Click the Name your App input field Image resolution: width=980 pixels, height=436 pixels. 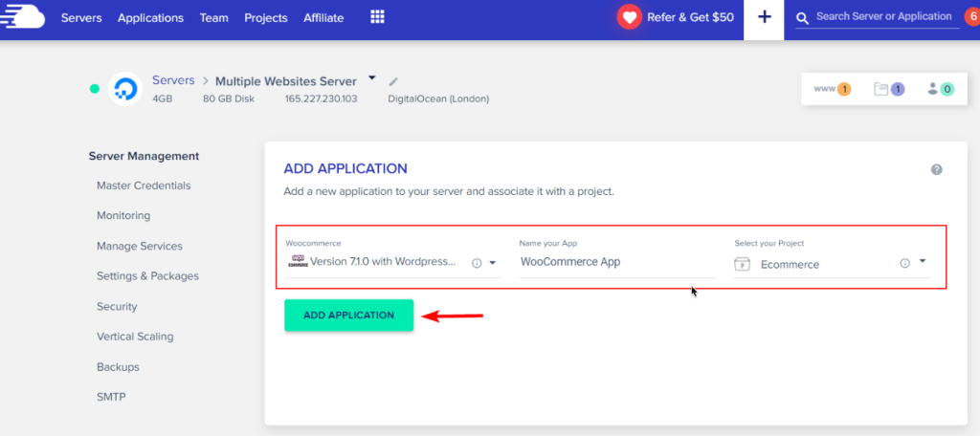point(616,262)
